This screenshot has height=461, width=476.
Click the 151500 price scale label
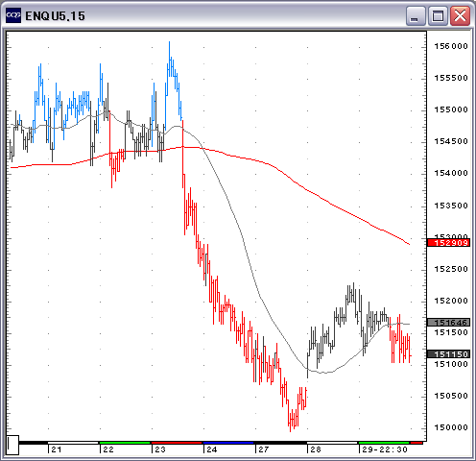[x=451, y=332]
